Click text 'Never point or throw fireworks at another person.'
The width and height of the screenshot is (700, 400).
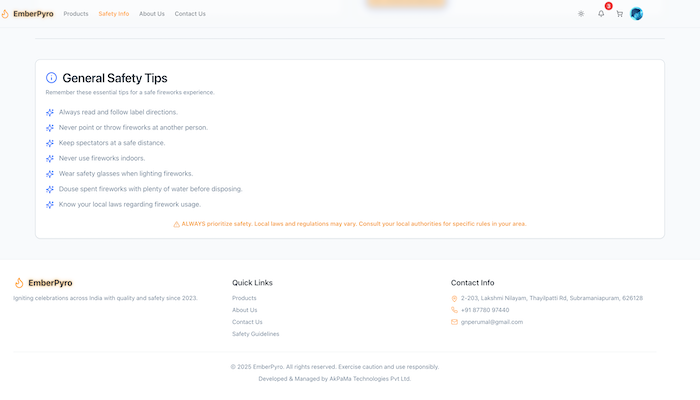[x=133, y=127]
